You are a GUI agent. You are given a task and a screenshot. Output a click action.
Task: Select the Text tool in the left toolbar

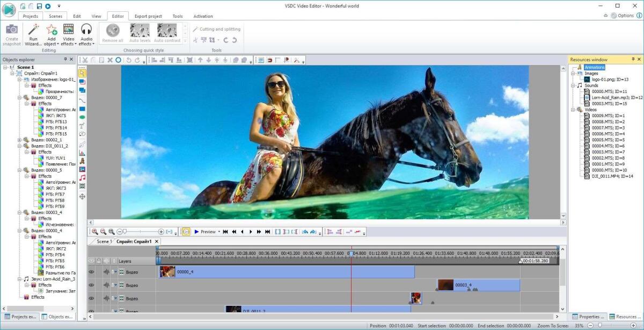tap(83, 126)
